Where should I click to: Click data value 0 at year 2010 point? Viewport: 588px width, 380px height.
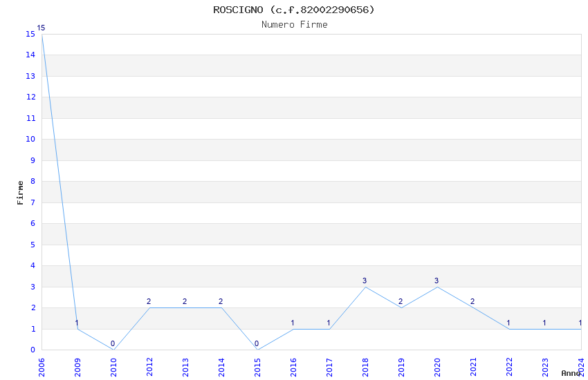(113, 343)
